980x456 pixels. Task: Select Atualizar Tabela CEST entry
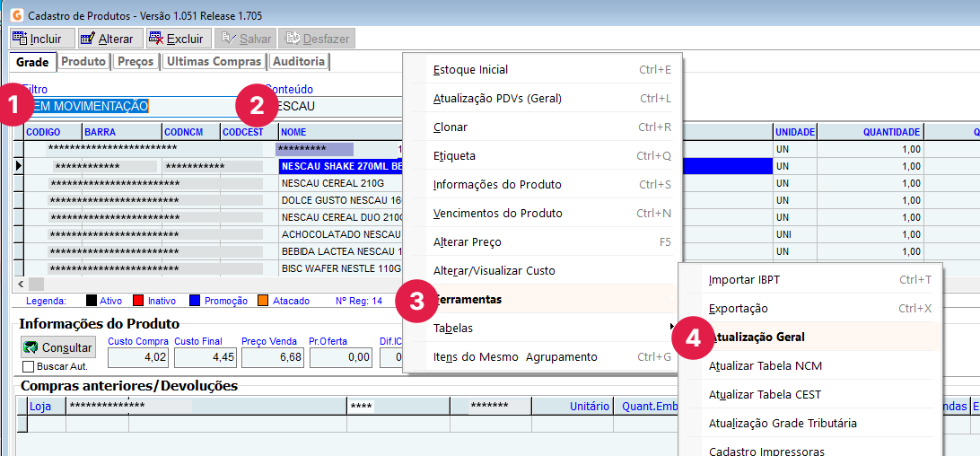point(809,395)
